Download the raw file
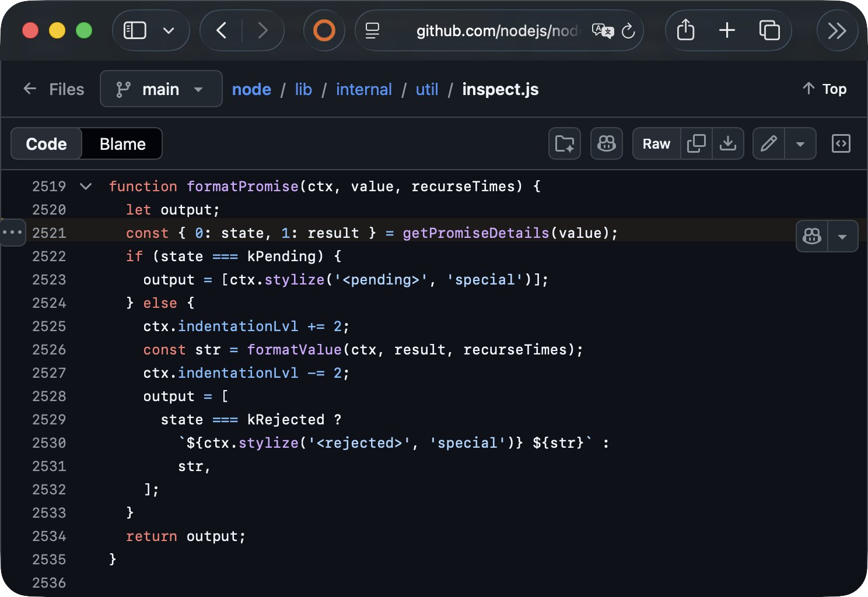This screenshot has height=597, width=868. [x=728, y=143]
